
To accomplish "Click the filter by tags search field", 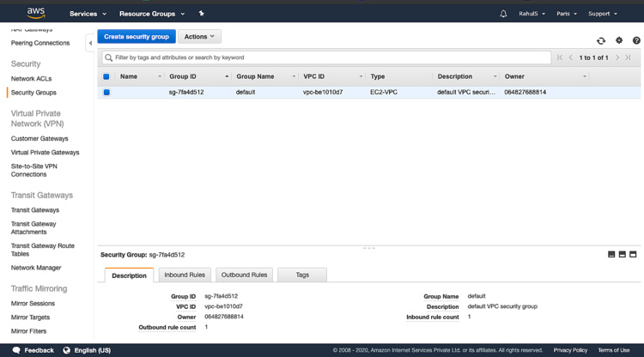I will click(x=326, y=57).
